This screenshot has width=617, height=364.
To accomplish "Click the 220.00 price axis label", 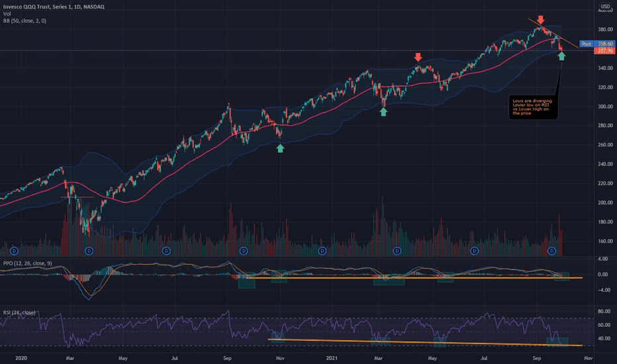I will coord(605,183).
